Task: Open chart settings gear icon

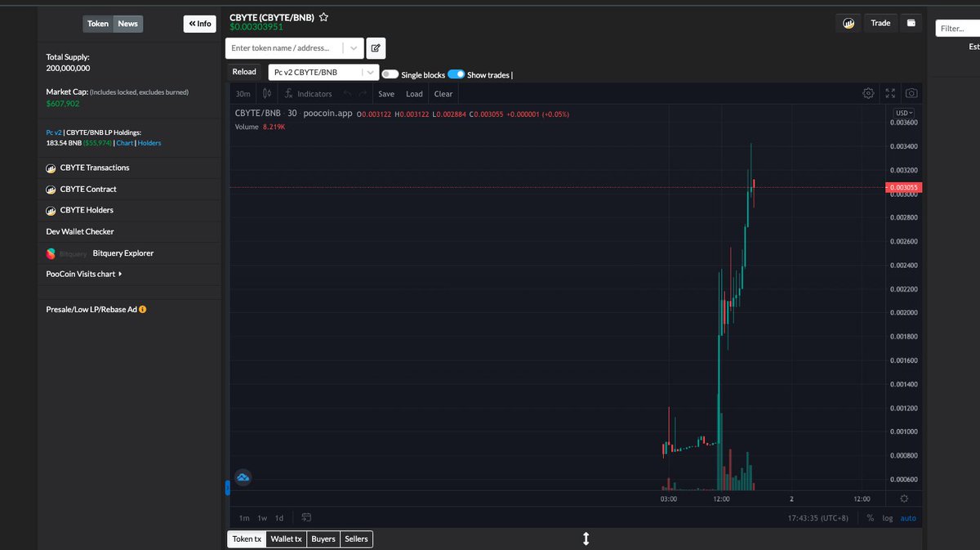Action: coord(869,93)
